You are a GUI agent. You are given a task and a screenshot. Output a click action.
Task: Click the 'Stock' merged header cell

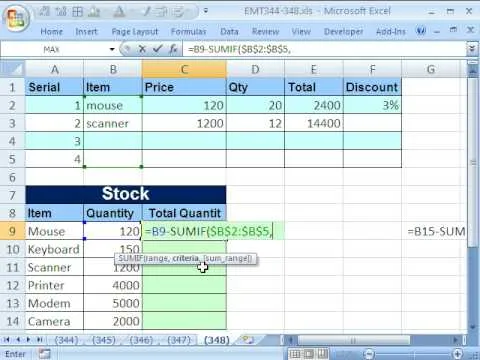pos(126,194)
